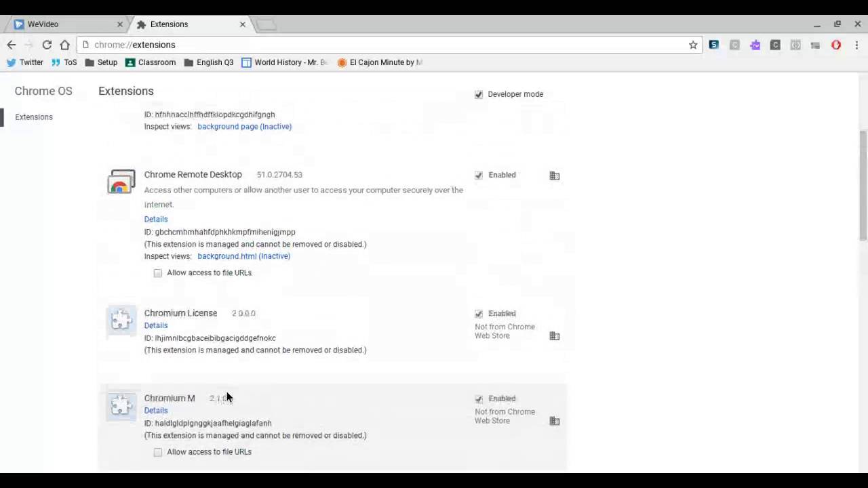868x488 pixels.
Task: Open Details for Chromium M
Action: coord(156,411)
